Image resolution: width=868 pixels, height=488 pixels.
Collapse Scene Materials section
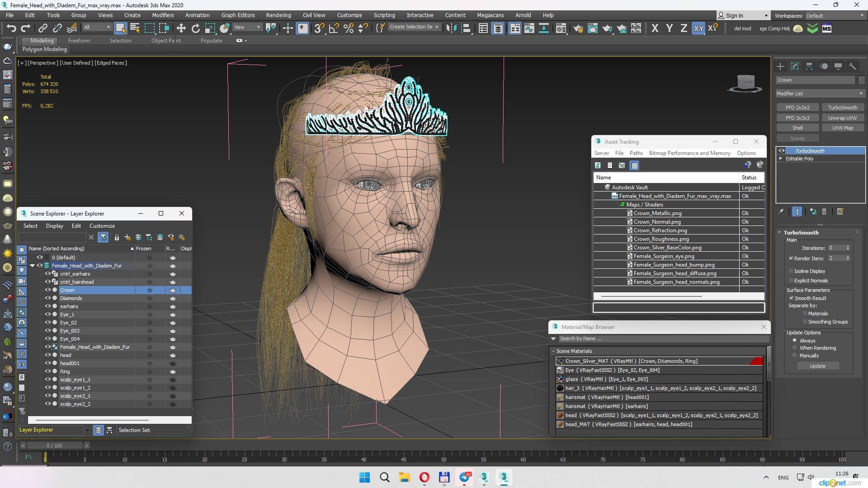[553, 351]
